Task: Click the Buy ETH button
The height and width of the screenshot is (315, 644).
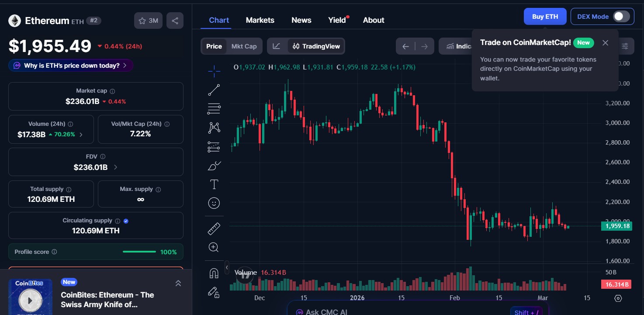Action: [x=545, y=16]
